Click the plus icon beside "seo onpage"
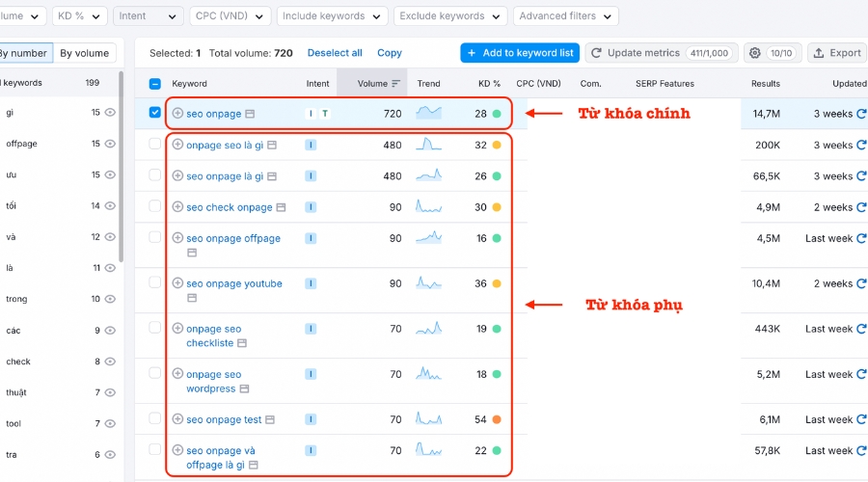Image resolution: width=868 pixels, height=482 pixels. 177,114
